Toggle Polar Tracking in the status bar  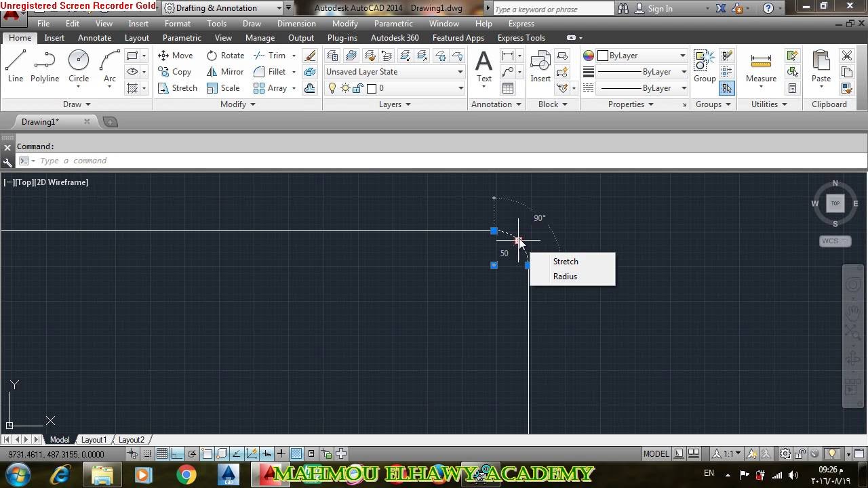click(192, 454)
